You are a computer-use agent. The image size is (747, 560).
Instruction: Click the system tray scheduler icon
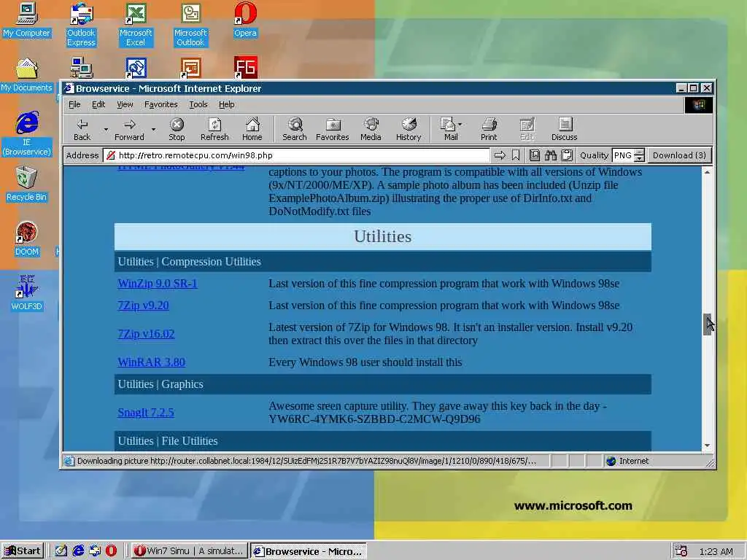tap(681, 551)
